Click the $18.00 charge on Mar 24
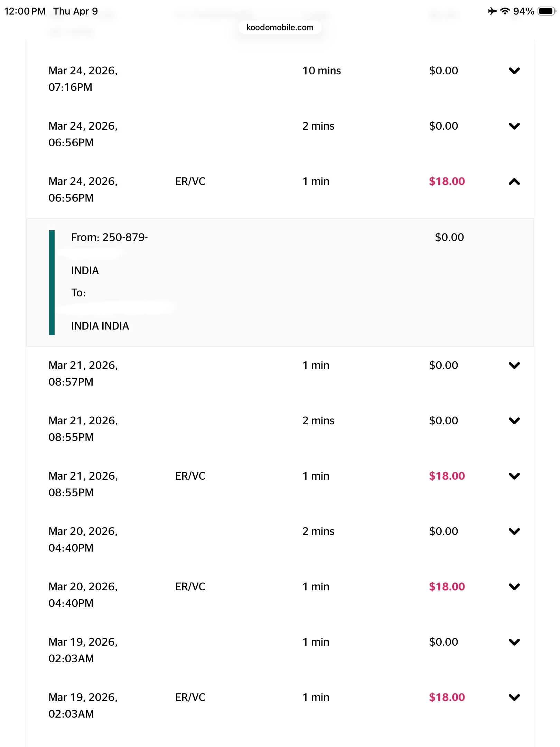This screenshot has height=747, width=560. (447, 182)
